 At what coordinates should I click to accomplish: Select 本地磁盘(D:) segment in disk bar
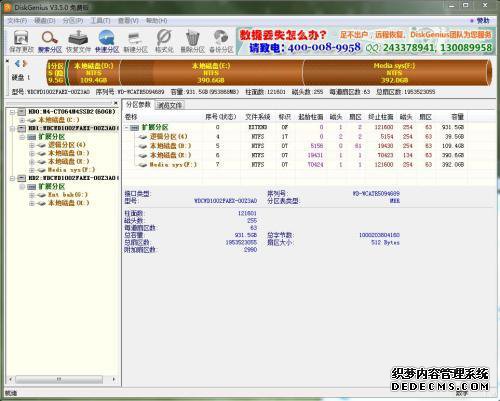(x=94, y=73)
